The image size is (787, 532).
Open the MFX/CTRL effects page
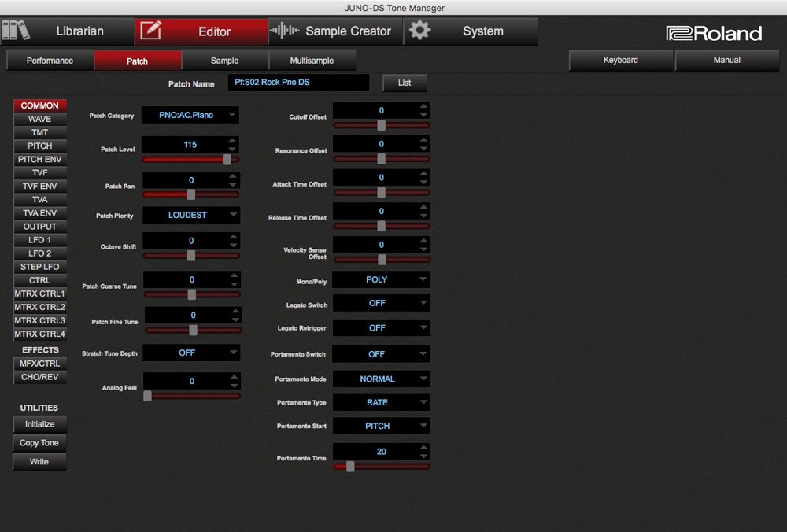pyautogui.click(x=39, y=364)
